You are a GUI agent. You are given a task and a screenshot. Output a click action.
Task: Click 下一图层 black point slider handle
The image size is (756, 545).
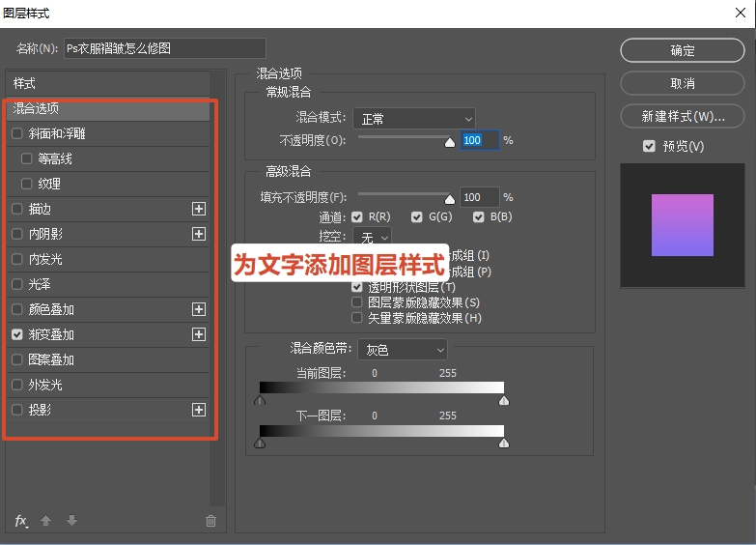click(260, 443)
